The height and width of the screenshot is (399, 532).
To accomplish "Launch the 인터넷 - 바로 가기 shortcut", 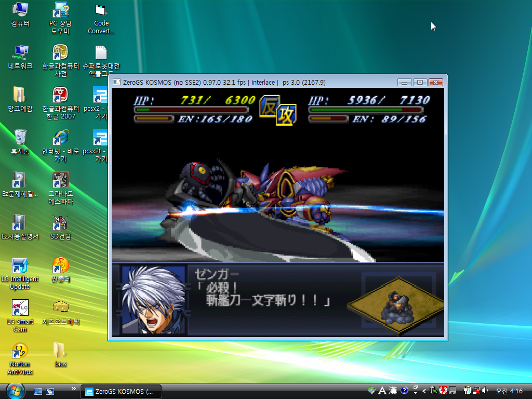I will click(x=60, y=146).
